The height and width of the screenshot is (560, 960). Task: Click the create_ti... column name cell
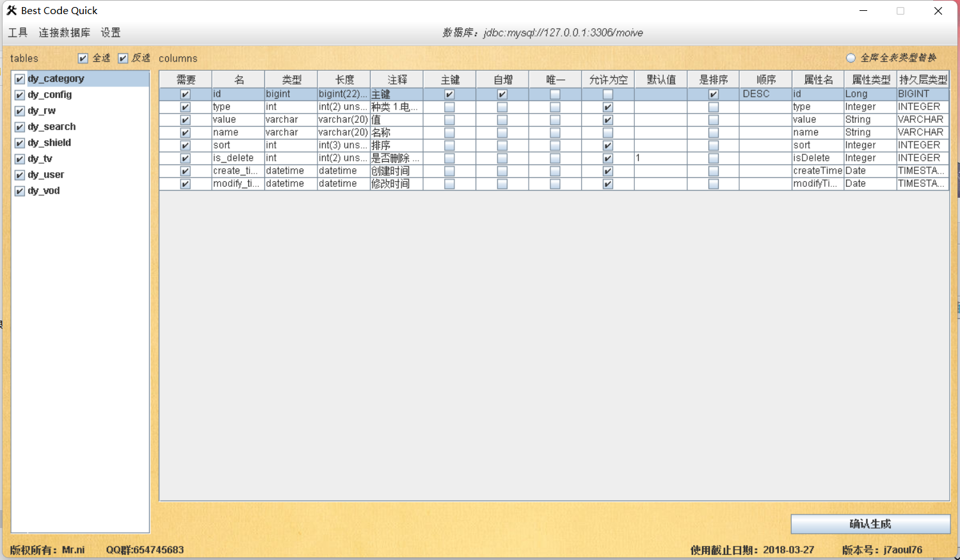[238, 171]
